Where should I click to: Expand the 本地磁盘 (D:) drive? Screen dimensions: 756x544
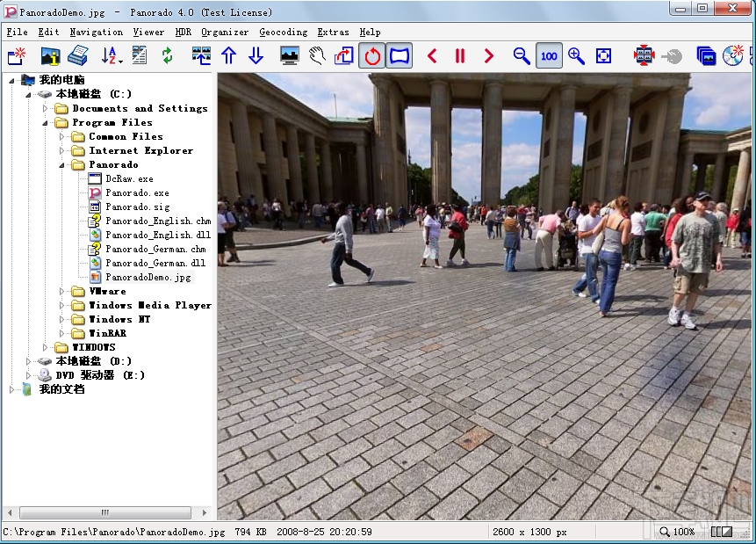pyautogui.click(x=28, y=361)
